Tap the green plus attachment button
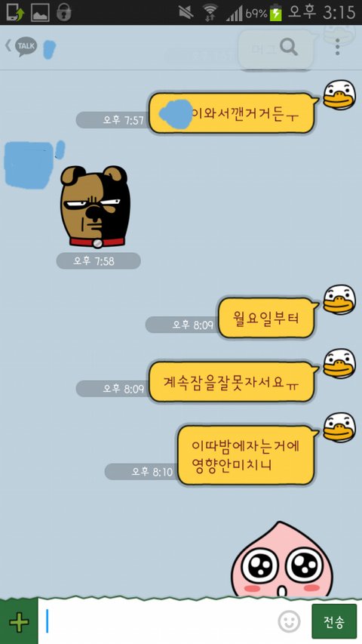 [19, 623]
